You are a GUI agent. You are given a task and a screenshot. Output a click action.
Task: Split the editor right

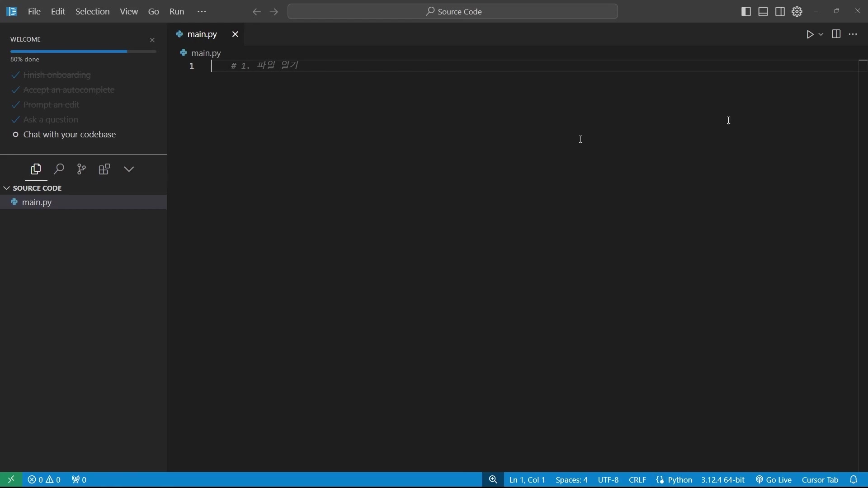(837, 35)
